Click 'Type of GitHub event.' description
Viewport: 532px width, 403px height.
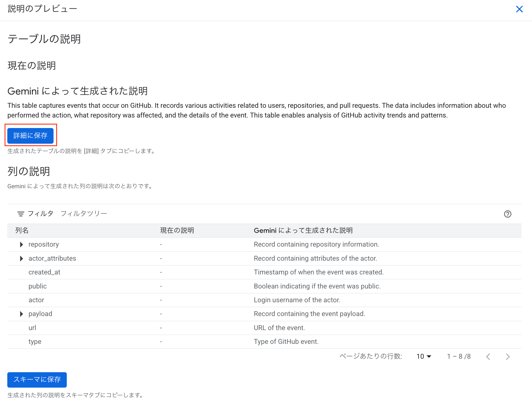click(286, 342)
